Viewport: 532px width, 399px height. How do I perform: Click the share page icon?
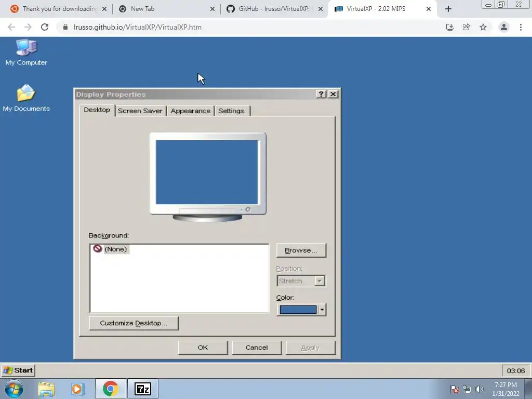(x=467, y=27)
